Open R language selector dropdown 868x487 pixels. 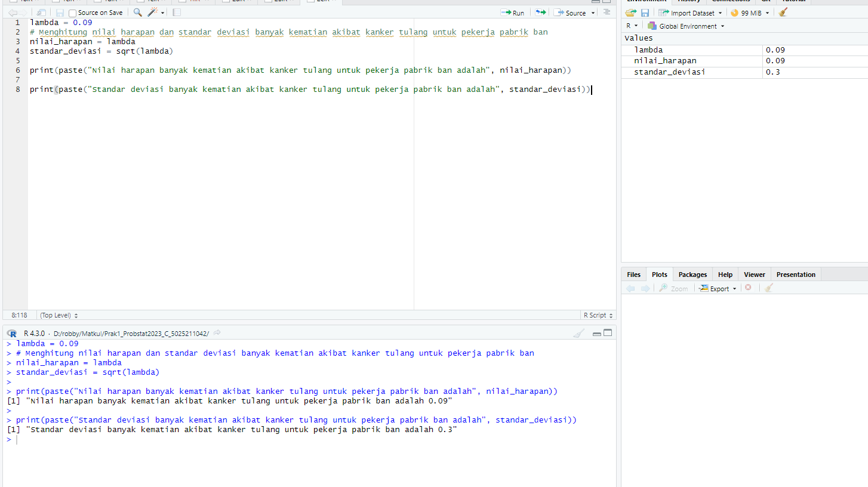pos(632,26)
